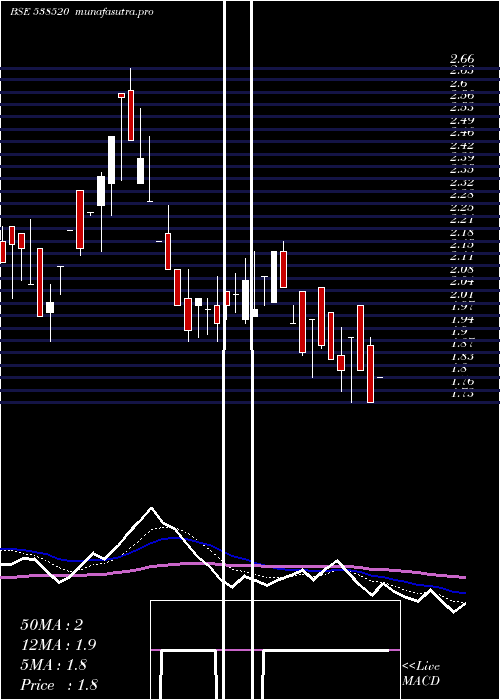The image size is (500, 700).
Task: Click the 2.6 price axis label
Action: tap(458, 83)
